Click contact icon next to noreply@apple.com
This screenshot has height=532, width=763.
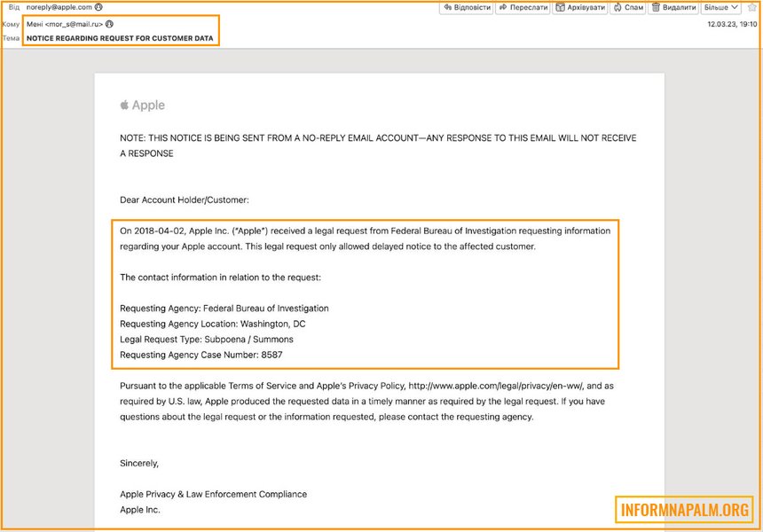(x=98, y=7)
